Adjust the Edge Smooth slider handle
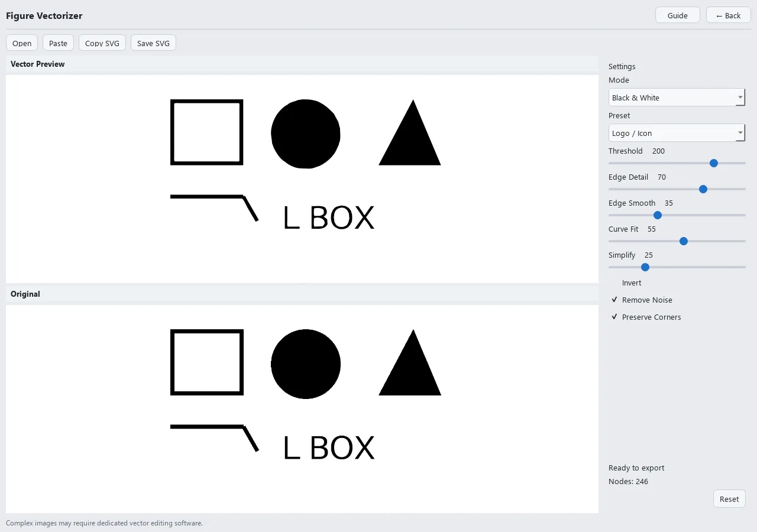 tap(658, 215)
